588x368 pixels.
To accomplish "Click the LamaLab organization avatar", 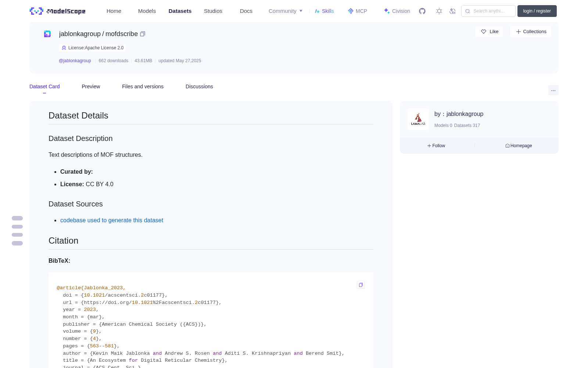I will tap(418, 119).
